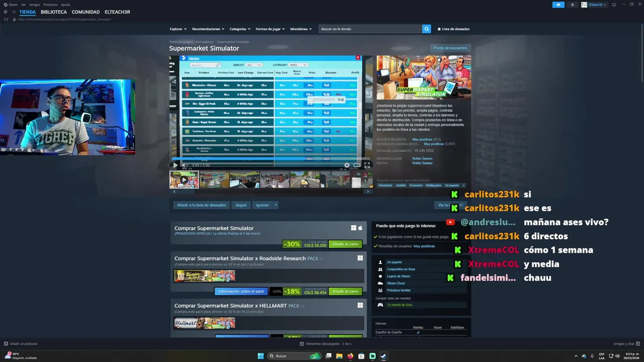Click the store search input field

click(x=370, y=29)
